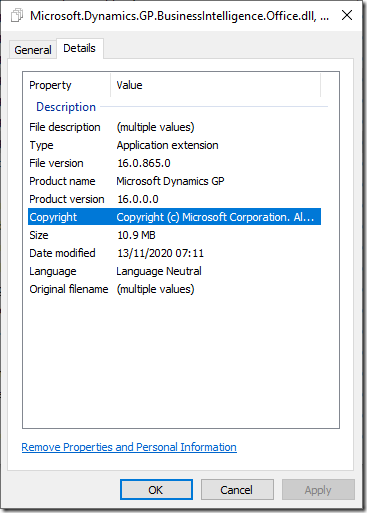367x513 pixels.
Task: Click the Cancel button
Action: click(237, 490)
